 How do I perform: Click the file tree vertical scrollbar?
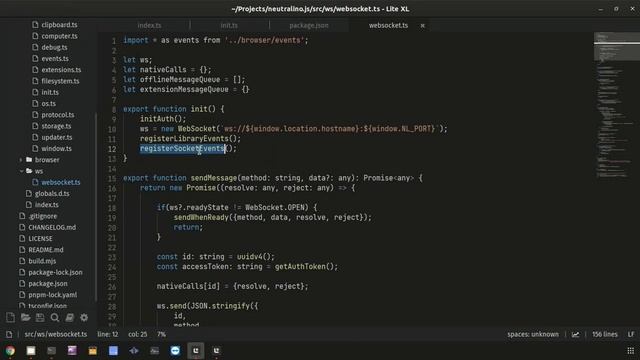[96, 206]
